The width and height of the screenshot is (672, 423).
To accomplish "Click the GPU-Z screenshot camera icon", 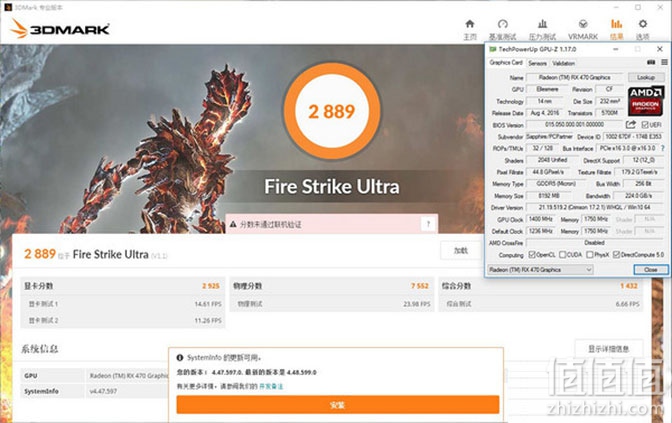I will pyautogui.click(x=651, y=63).
